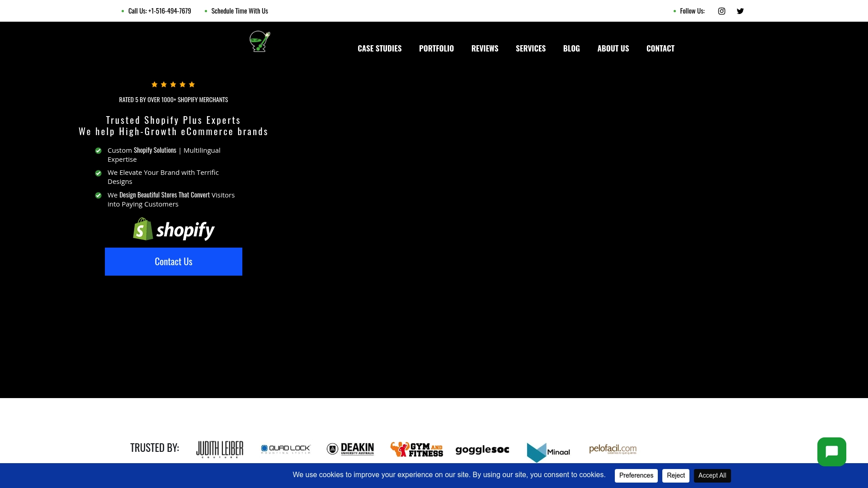Click Schedule Time With Us
This screenshot has height=488, width=868.
point(240,10)
